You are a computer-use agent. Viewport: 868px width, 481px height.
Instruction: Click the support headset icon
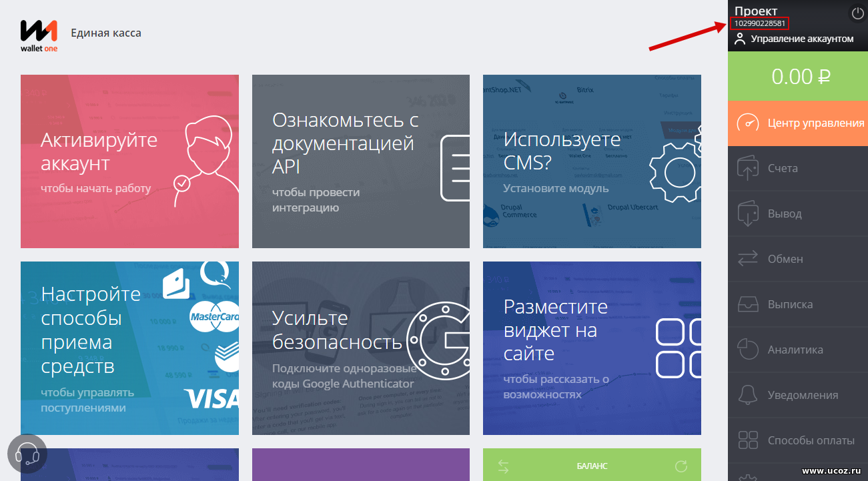pyautogui.click(x=27, y=453)
